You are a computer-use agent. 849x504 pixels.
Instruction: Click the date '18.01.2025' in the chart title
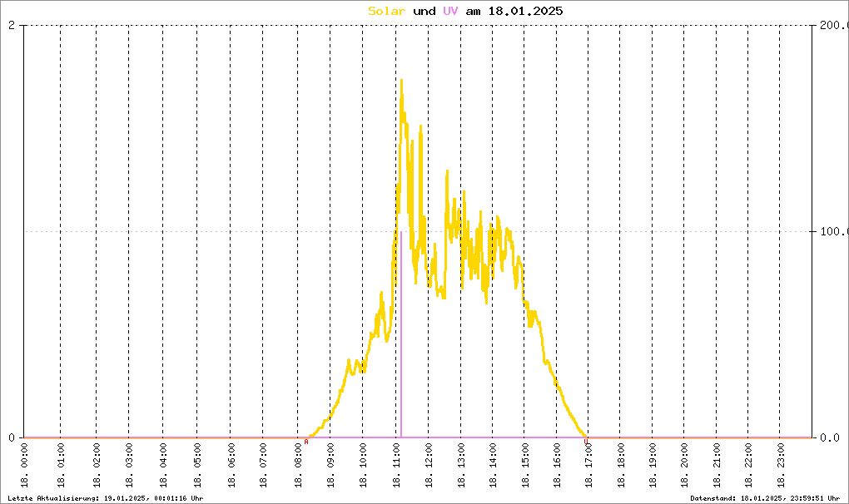[x=525, y=12]
